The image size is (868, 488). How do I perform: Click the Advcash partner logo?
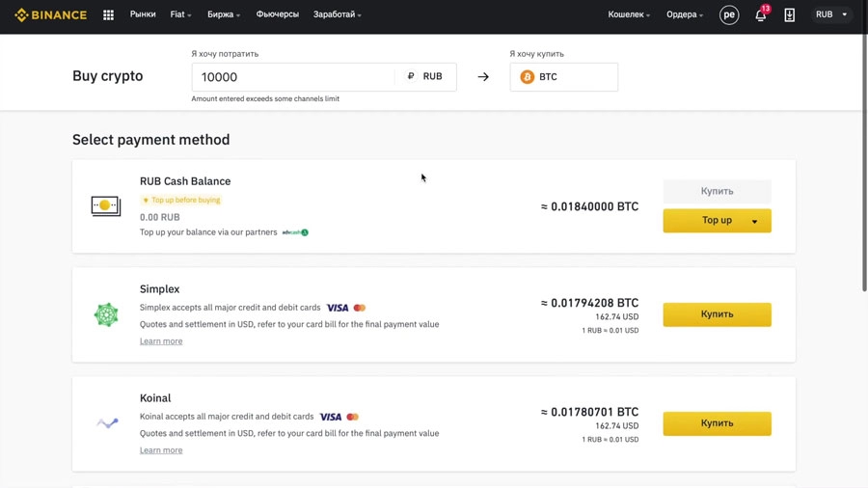point(295,232)
